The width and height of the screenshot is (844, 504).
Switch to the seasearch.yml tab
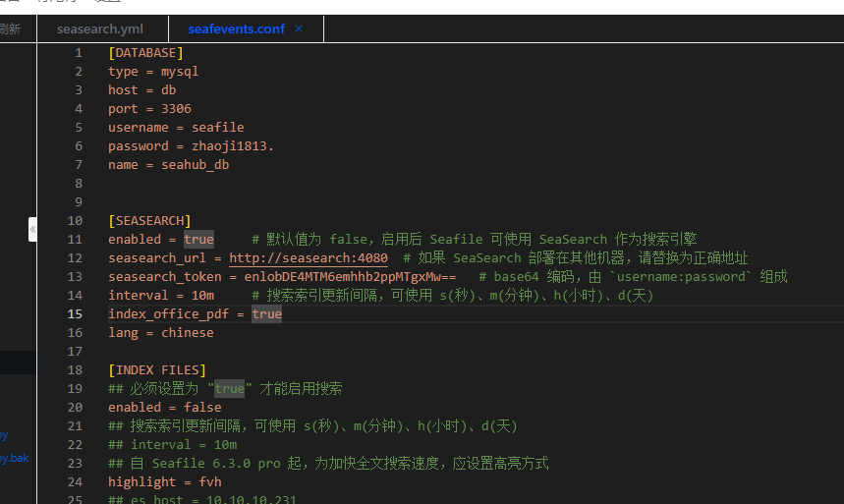tap(100, 29)
